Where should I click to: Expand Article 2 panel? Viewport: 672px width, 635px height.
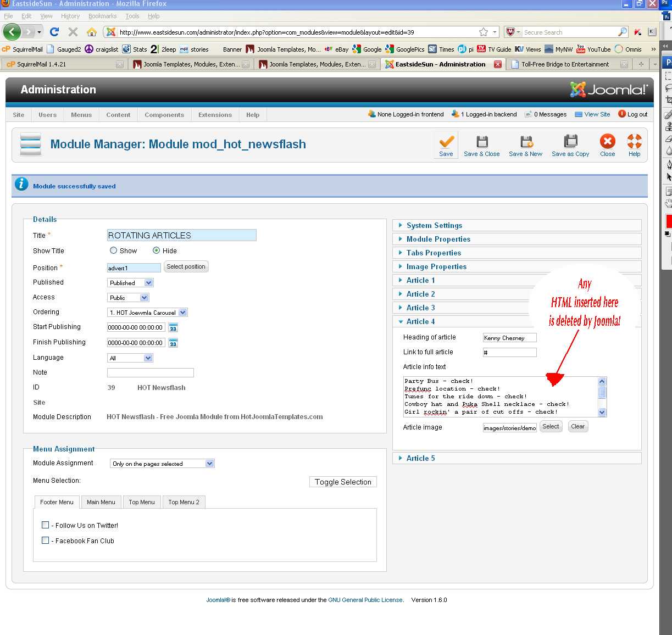pyautogui.click(x=517, y=294)
